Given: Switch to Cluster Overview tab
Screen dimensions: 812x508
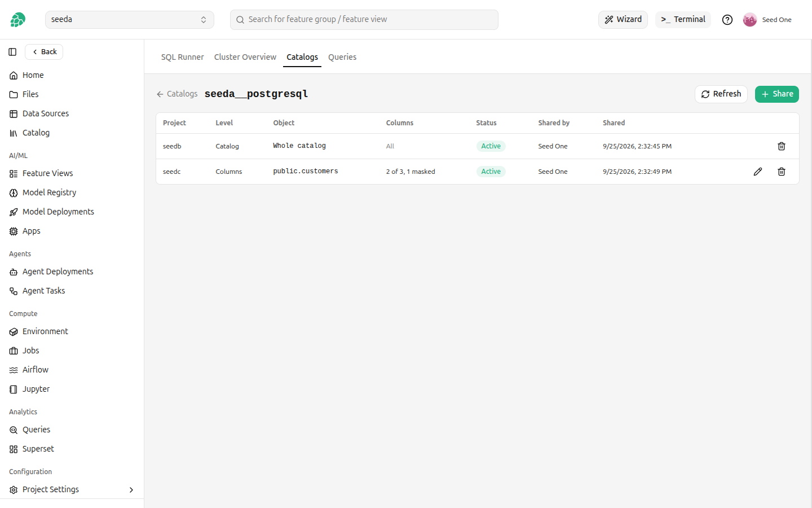Looking at the screenshot, I should tap(245, 57).
